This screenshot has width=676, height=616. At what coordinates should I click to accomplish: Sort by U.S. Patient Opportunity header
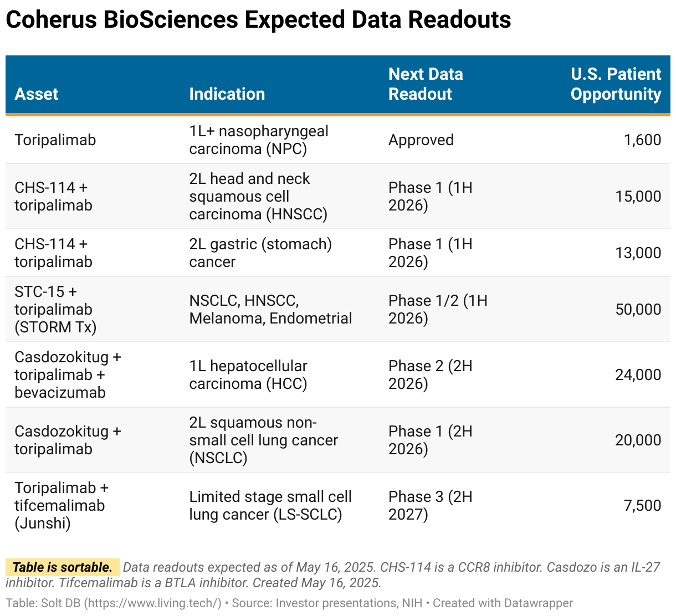tap(616, 84)
